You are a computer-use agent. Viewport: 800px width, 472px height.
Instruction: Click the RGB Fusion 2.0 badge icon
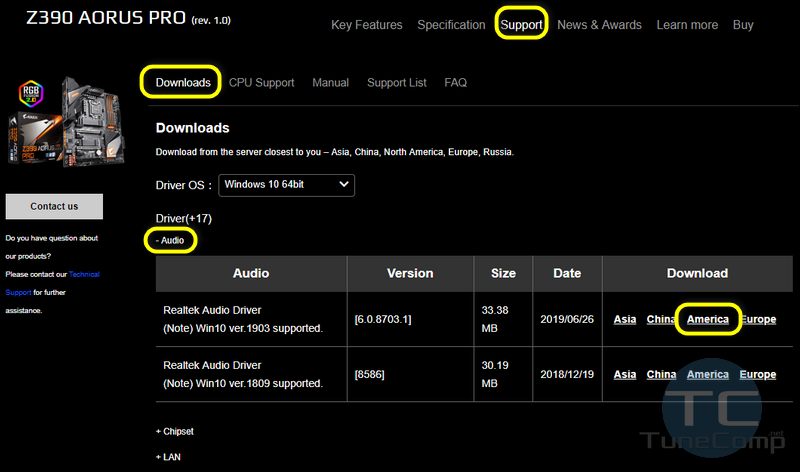tap(31, 93)
